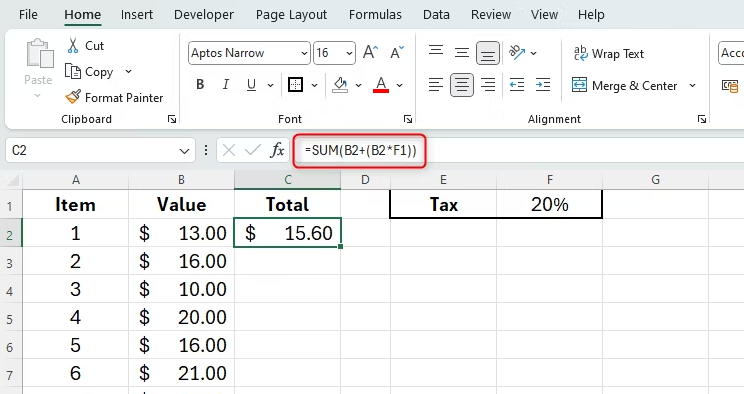The width and height of the screenshot is (744, 394).
Task: Select cell showing 15.60
Action: pyautogui.click(x=288, y=233)
